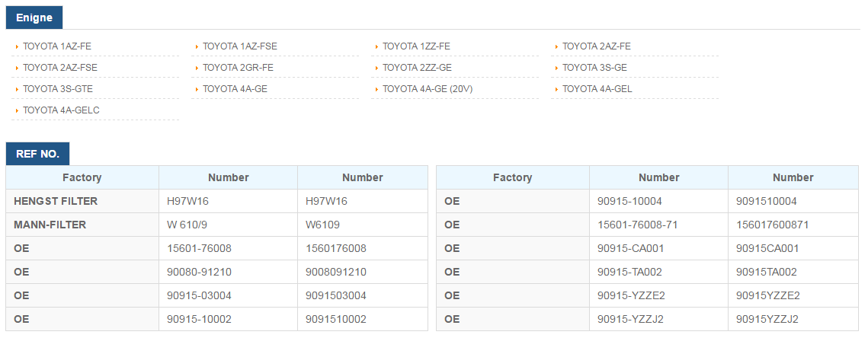The width and height of the screenshot is (868, 338).
Task: Click the MANN-FILTER factory cell
Action: point(82,225)
